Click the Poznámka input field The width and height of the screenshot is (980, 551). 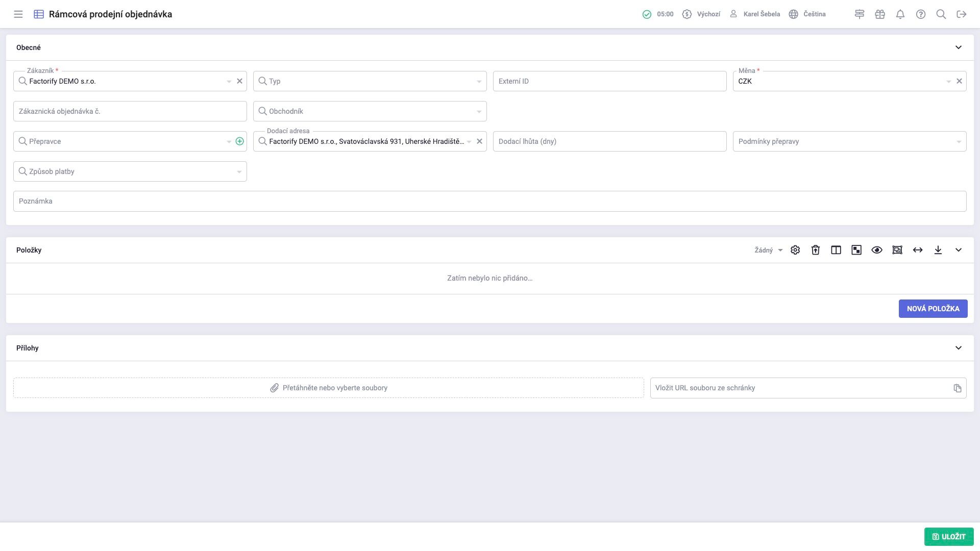pos(489,201)
